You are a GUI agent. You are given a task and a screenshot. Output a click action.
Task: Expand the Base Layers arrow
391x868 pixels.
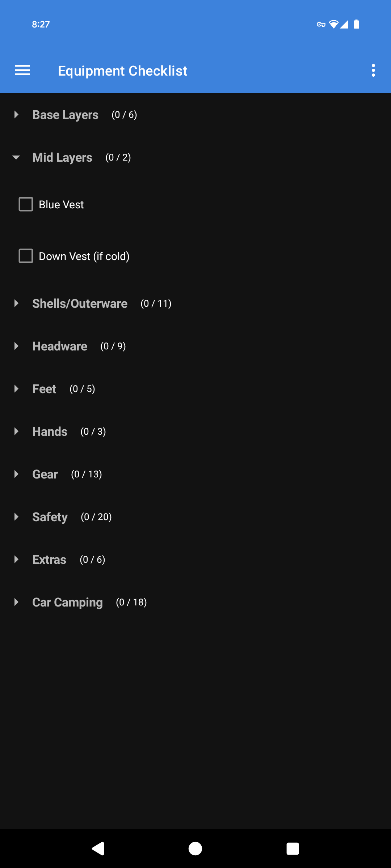point(16,115)
